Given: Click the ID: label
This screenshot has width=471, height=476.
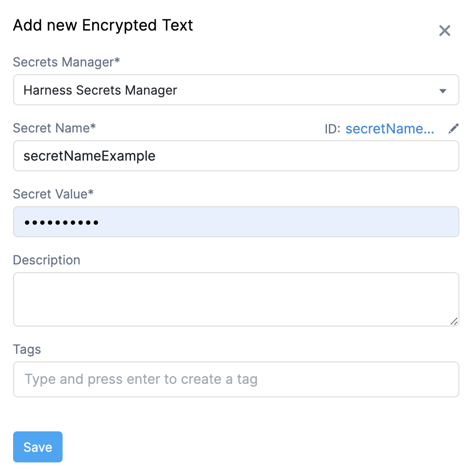Looking at the screenshot, I should coord(332,129).
